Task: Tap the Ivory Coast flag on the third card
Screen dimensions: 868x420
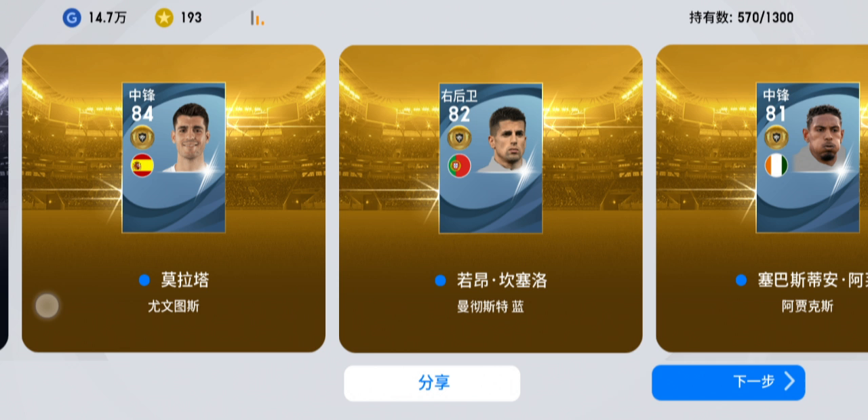Action: pos(776,165)
